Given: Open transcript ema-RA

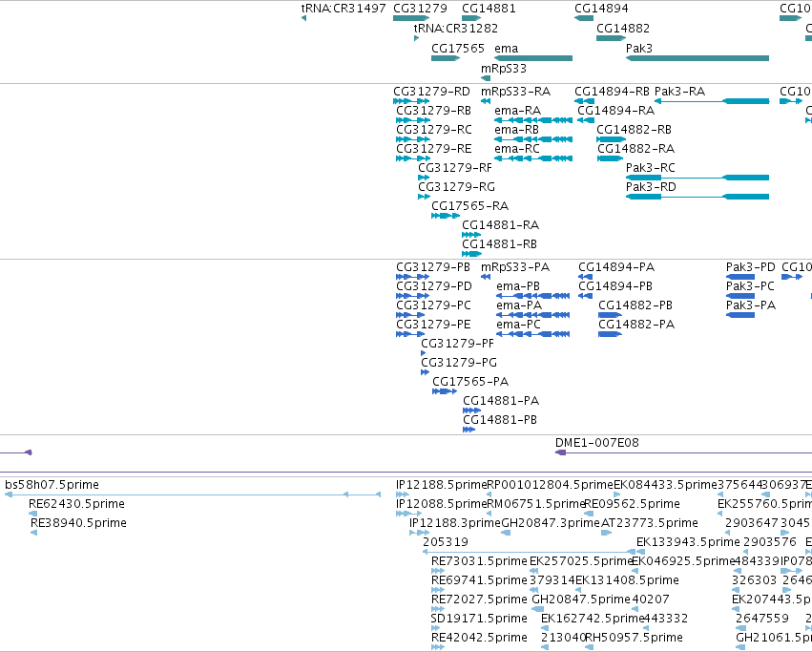Looking at the screenshot, I should (517, 111).
